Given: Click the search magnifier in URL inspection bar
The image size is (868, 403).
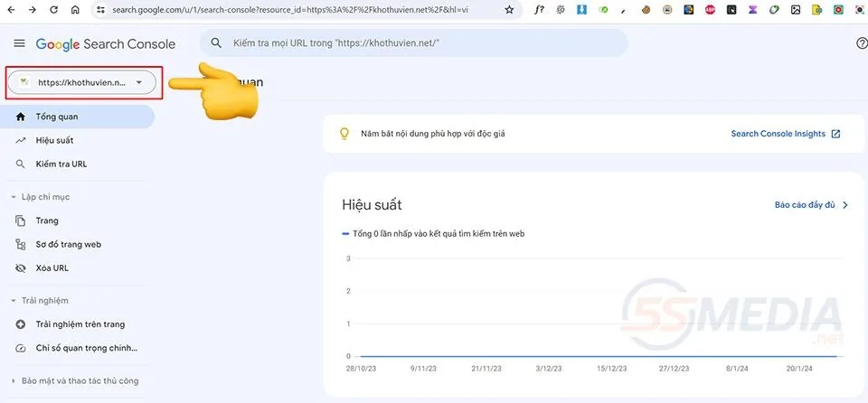Looking at the screenshot, I should point(216,43).
